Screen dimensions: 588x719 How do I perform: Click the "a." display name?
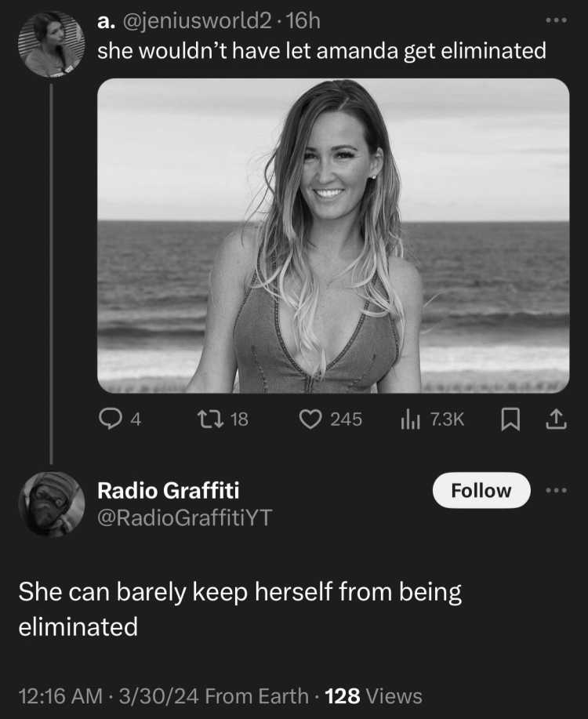106,21
